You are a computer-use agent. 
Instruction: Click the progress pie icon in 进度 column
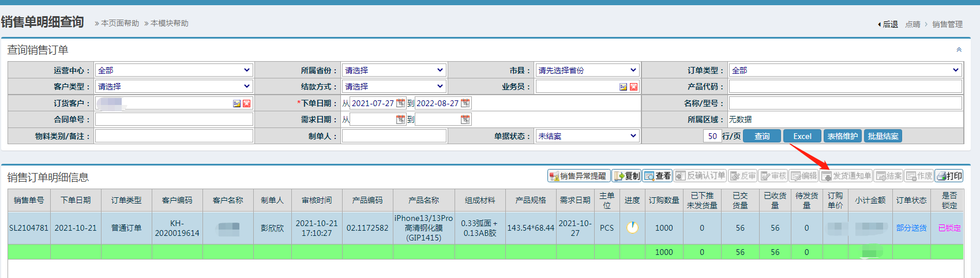tap(633, 227)
